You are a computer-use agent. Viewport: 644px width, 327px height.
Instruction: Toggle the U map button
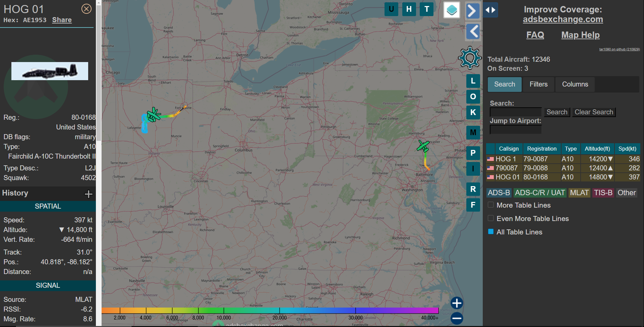391,9
